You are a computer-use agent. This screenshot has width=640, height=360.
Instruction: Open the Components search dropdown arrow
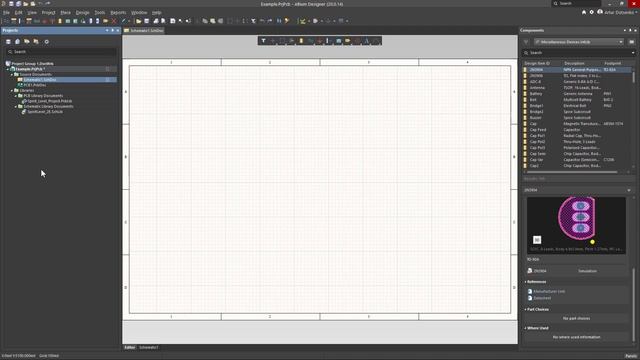(x=633, y=53)
